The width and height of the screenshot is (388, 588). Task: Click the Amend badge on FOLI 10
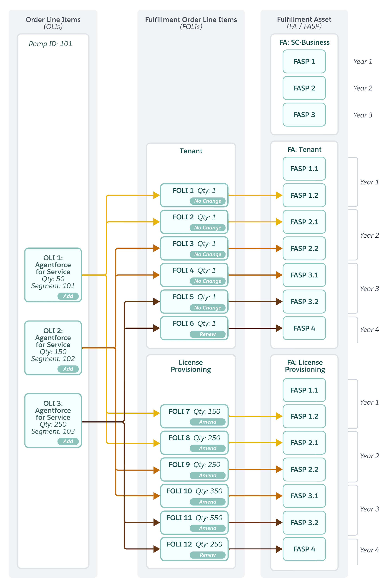click(208, 502)
